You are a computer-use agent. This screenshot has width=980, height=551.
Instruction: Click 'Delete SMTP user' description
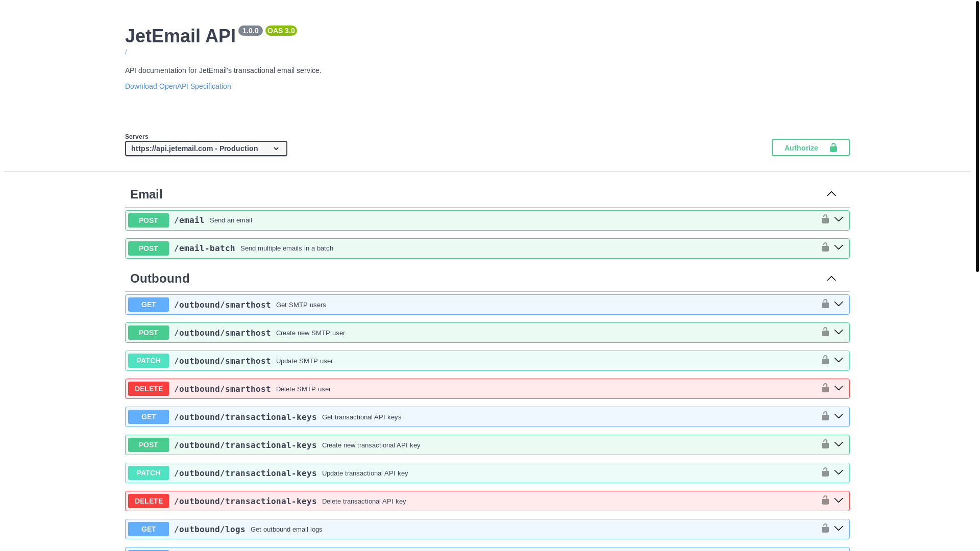tap(304, 389)
